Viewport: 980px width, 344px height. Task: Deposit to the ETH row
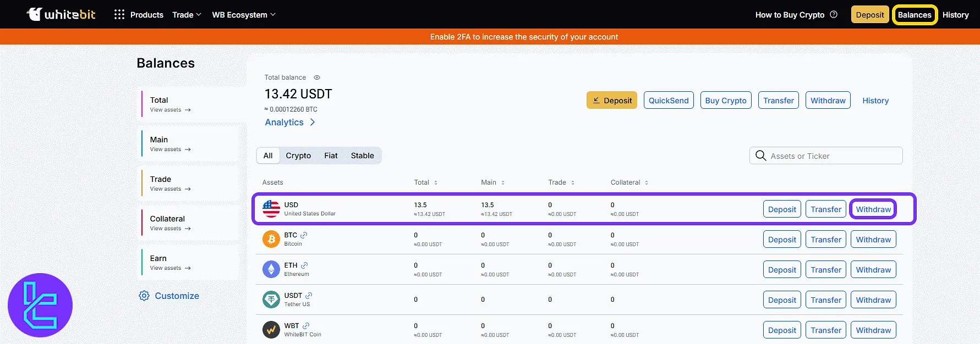(782, 270)
